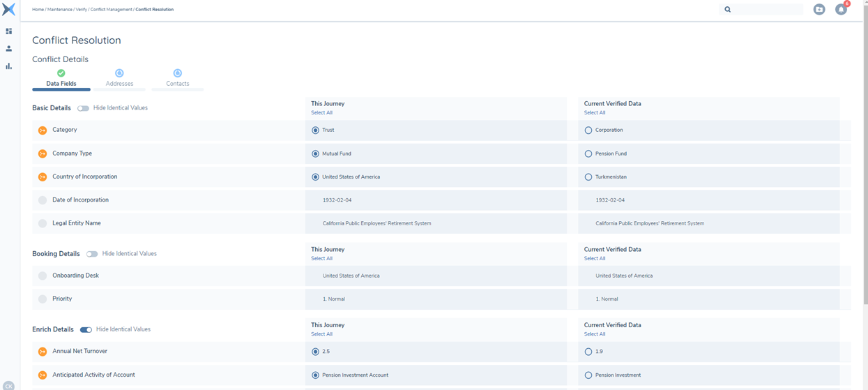868x390 pixels.
Task: Switch to the Data Fields tab
Action: 61,84
